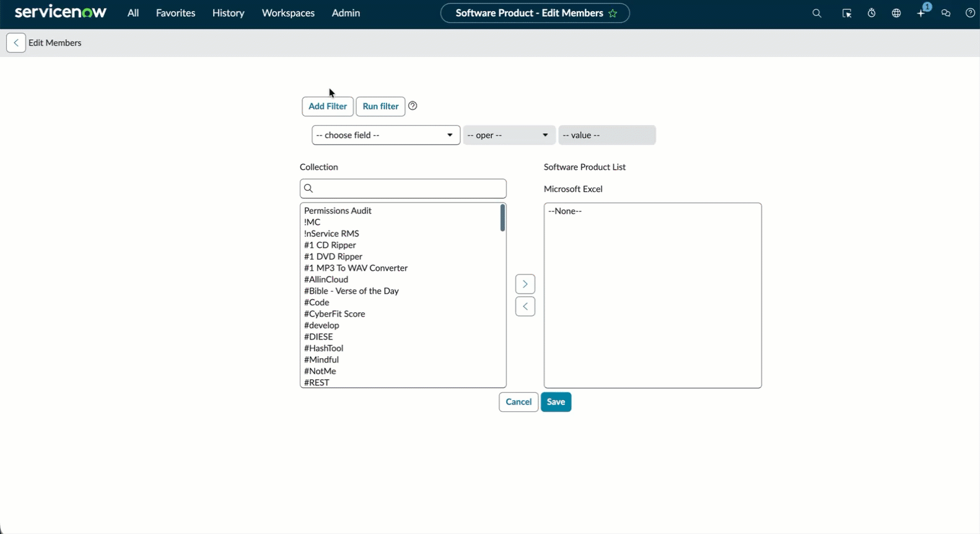Image resolution: width=980 pixels, height=534 pixels.
Task: Select #REST in Collection list
Action: [x=317, y=383]
